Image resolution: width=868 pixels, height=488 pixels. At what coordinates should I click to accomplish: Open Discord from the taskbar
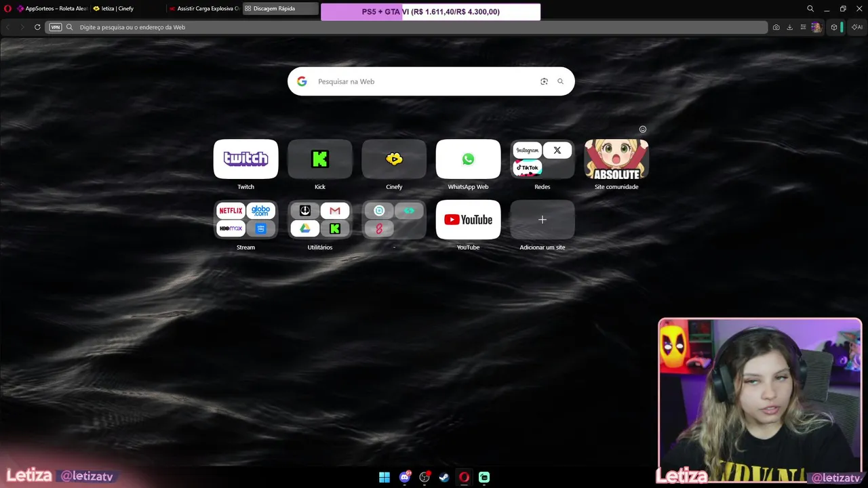(405, 477)
